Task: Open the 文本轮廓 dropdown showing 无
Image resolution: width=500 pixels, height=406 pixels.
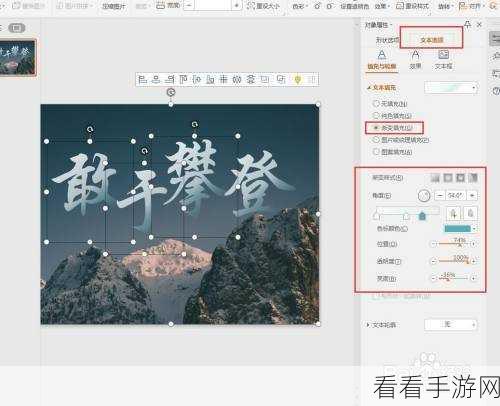Action: [451, 324]
